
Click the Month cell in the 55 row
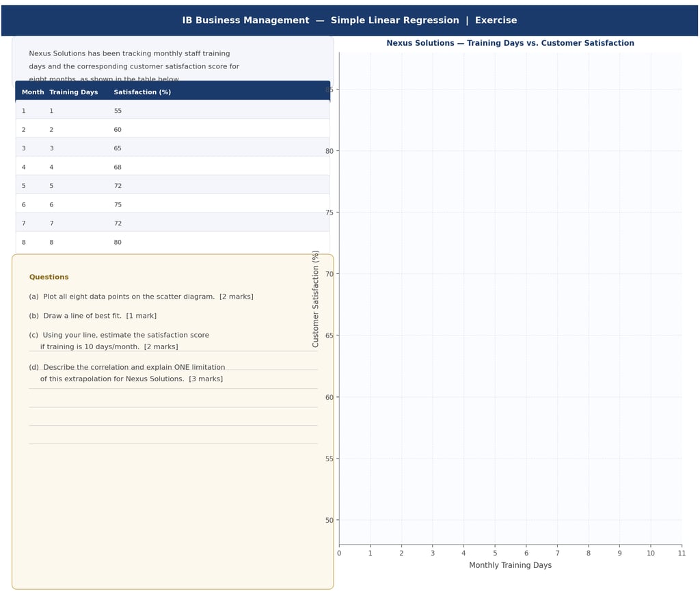24,111
